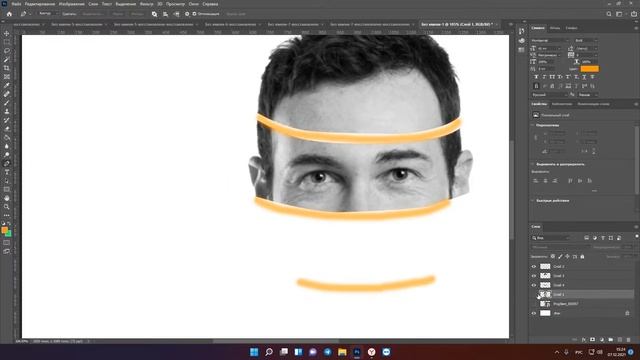640x360 pixels.
Task: Toggle underline in Character panel
Action: point(584,77)
